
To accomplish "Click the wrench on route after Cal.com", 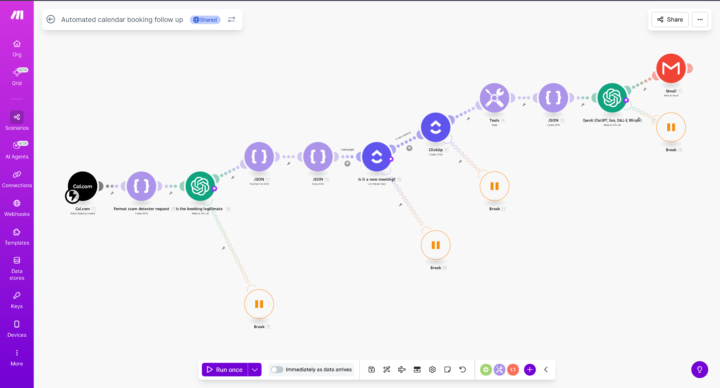I will [x=112, y=193].
